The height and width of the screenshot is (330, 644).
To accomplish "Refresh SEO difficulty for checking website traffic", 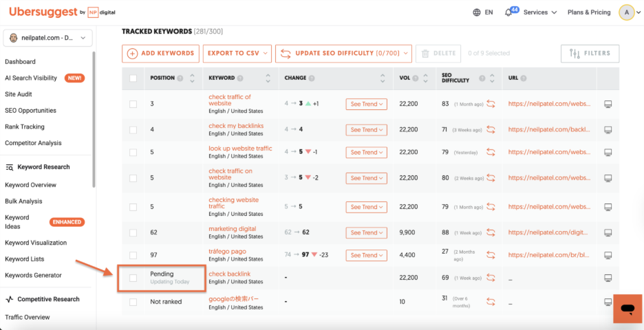I will pyautogui.click(x=491, y=207).
